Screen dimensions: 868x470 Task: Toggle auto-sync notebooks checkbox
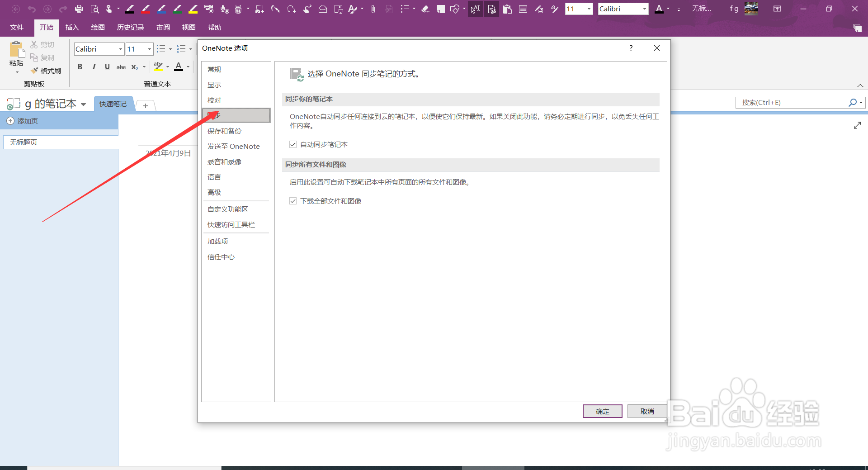pos(293,144)
